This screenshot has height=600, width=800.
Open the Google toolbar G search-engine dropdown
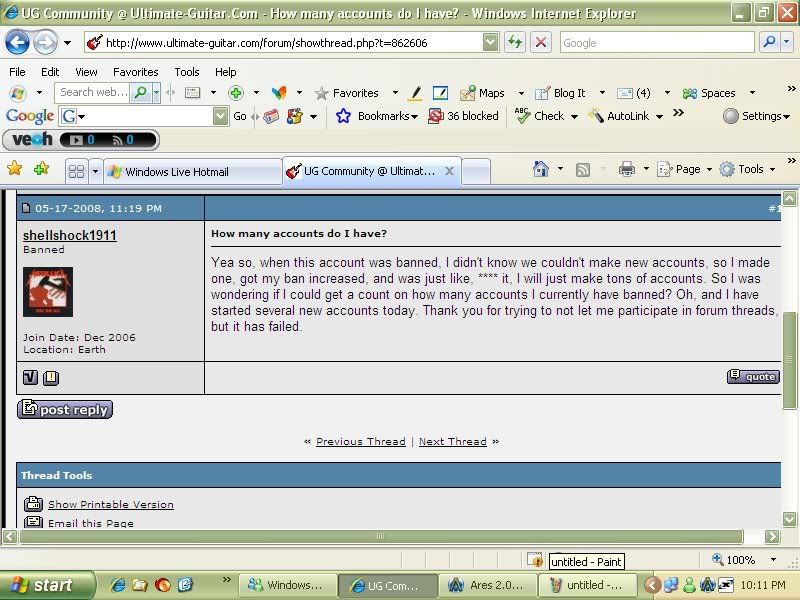click(x=73, y=116)
